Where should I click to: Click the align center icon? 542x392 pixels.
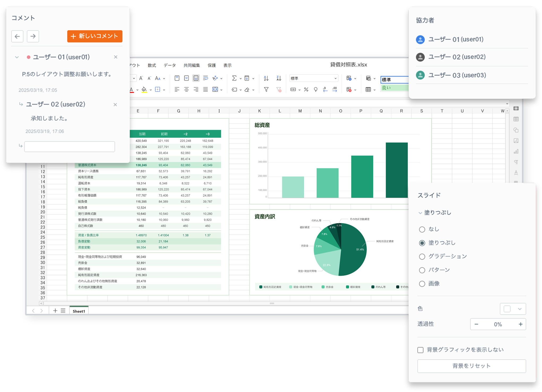[x=186, y=90]
